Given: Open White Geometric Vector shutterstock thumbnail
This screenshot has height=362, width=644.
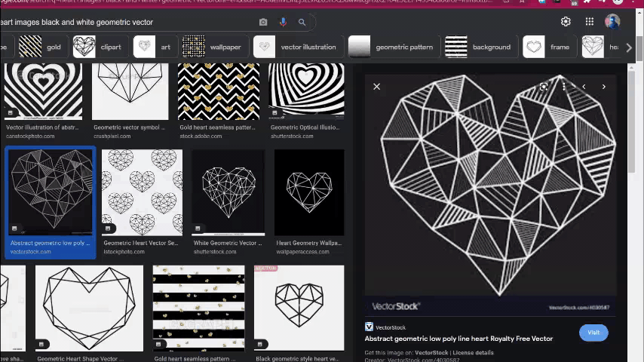Looking at the screenshot, I should click(228, 192).
